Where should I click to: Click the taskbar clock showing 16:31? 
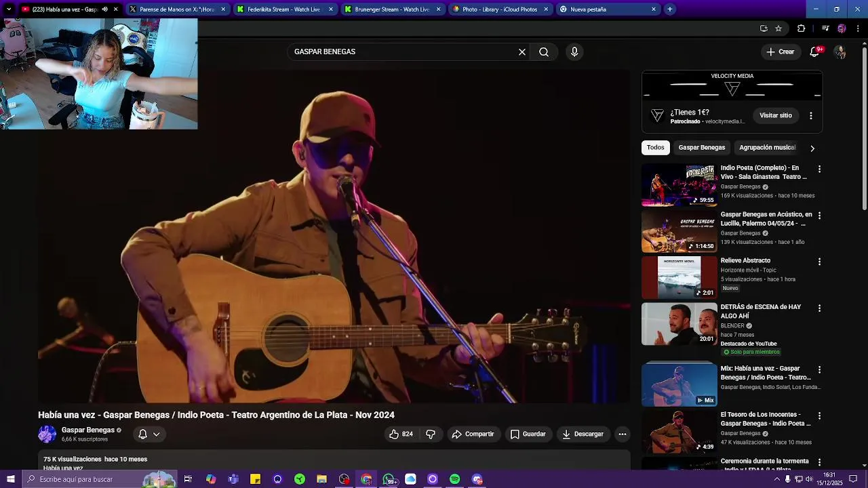coord(829,479)
